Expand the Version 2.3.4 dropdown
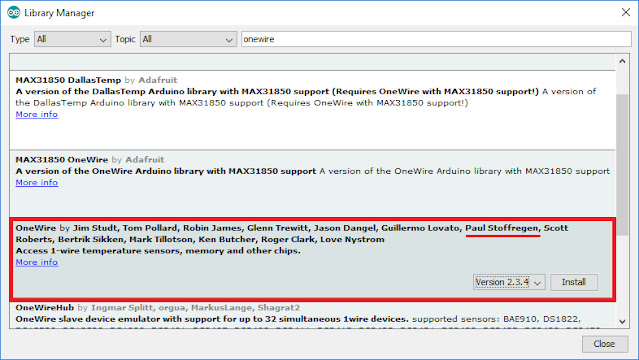 click(x=509, y=282)
